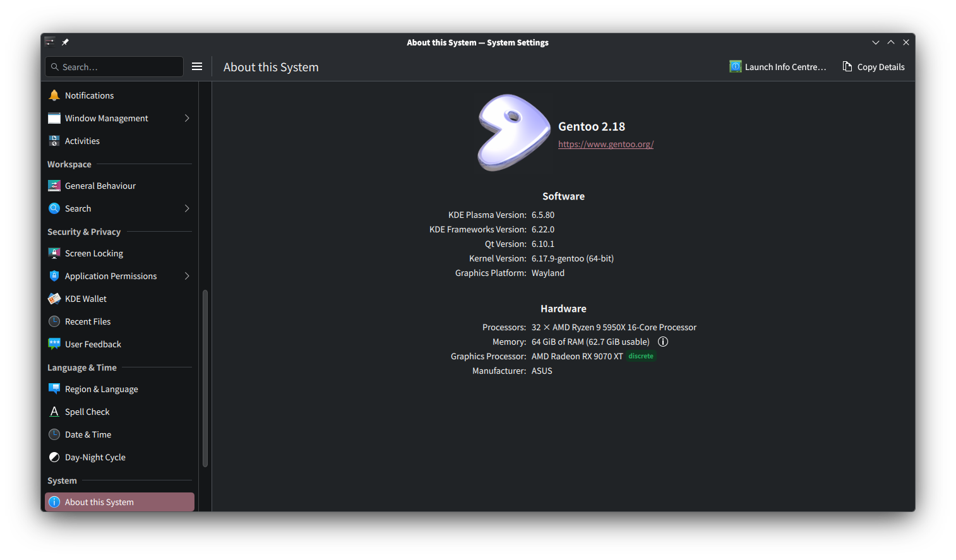The width and height of the screenshot is (956, 560).
Task: Click the Screen Locking icon
Action: pyautogui.click(x=54, y=253)
